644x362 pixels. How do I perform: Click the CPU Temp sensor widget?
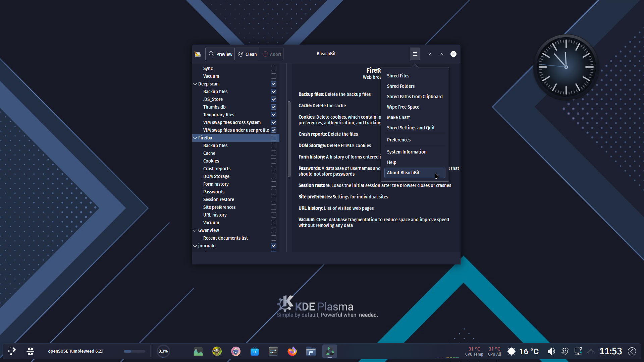point(474,351)
